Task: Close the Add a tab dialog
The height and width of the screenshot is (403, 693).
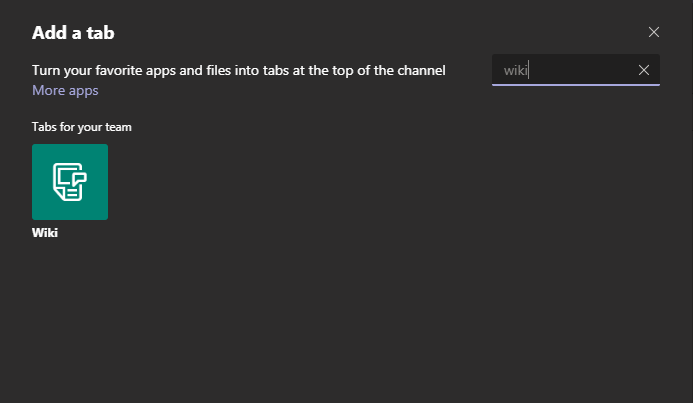Action: (x=654, y=32)
